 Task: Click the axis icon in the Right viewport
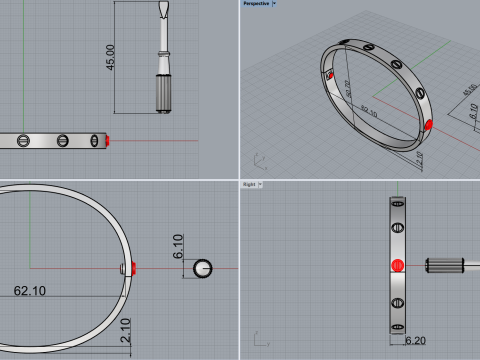point(261,339)
